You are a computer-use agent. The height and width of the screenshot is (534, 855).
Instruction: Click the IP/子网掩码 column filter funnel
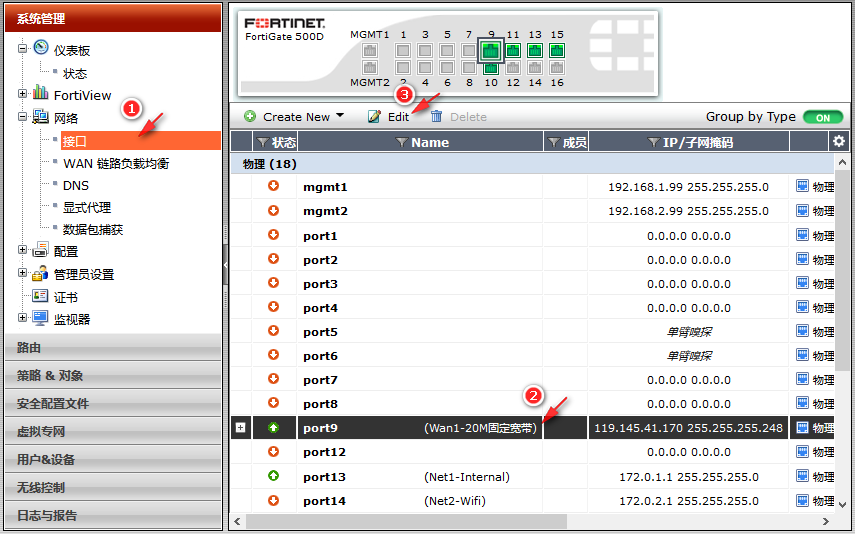(653, 142)
